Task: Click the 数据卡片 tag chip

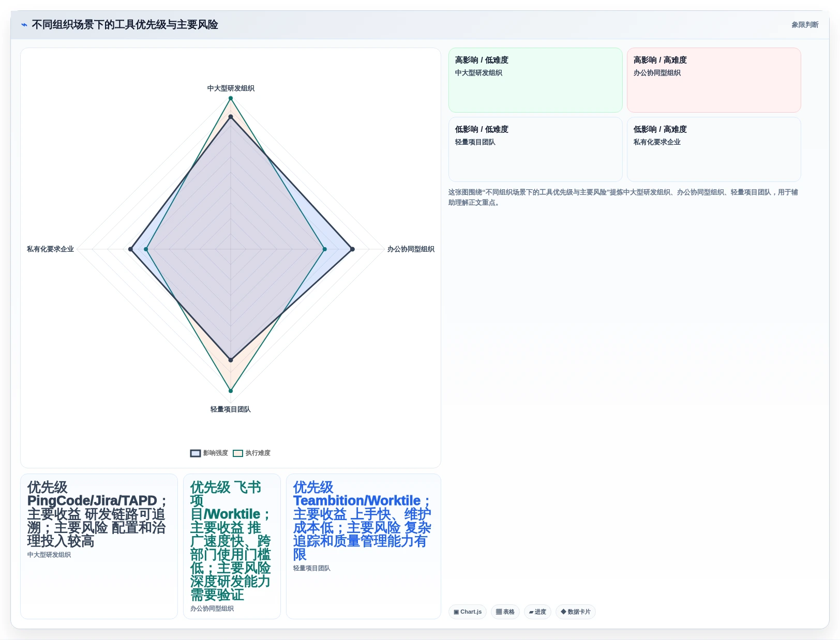Action: point(576,612)
